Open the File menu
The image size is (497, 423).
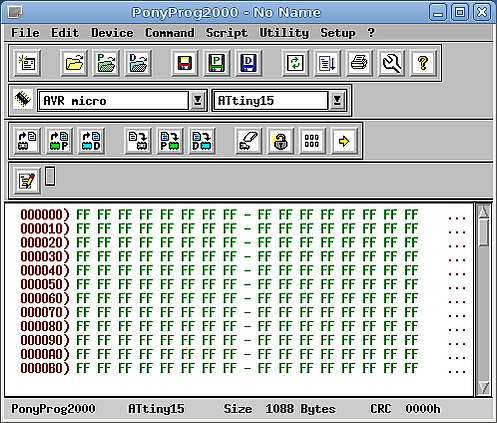pos(25,33)
